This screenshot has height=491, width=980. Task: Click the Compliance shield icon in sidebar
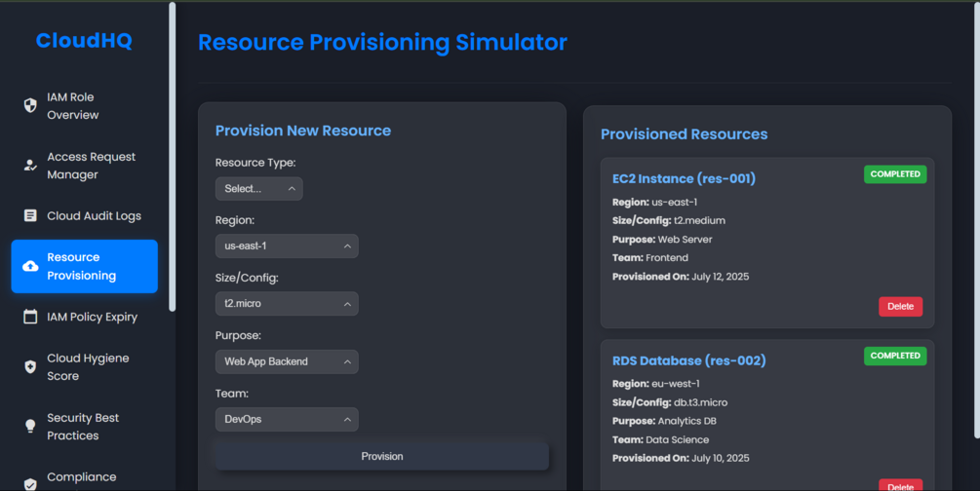pyautogui.click(x=30, y=483)
